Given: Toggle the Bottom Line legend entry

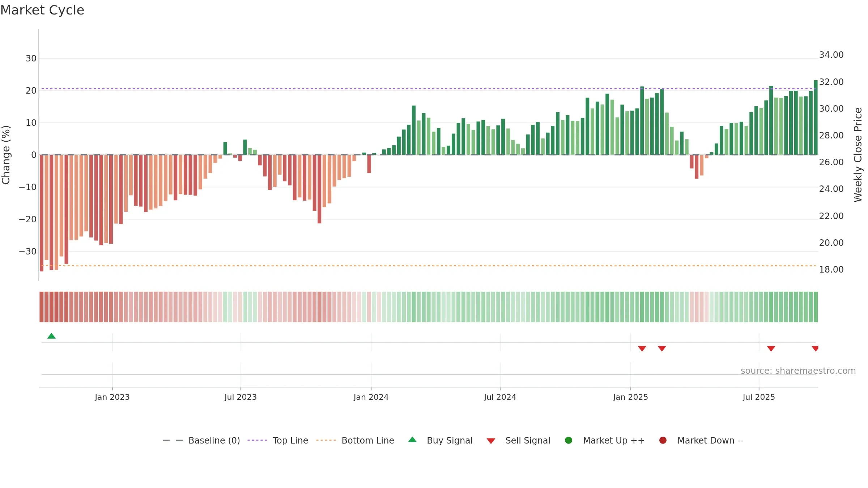Looking at the screenshot, I should point(355,440).
